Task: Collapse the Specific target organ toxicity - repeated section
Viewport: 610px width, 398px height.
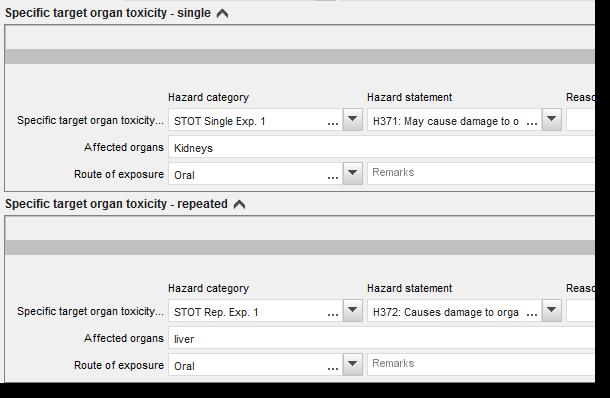Action: (x=239, y=205)
